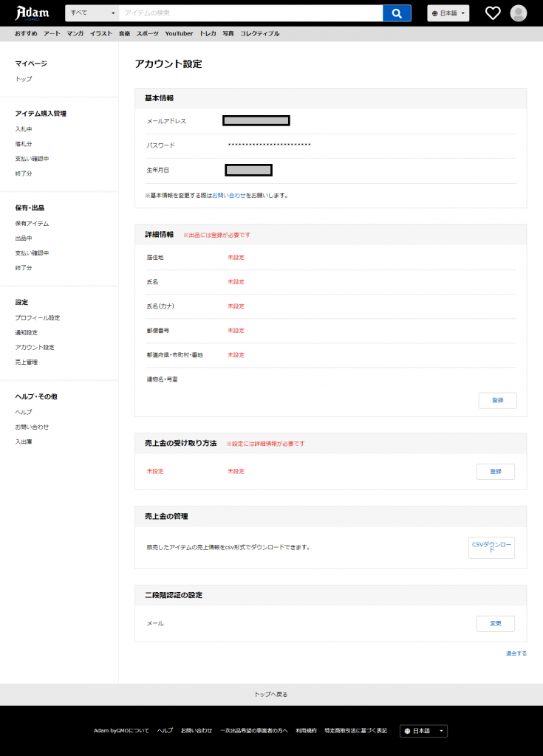543x756 pixels.
Task: Click the Adam logo in header
Action: tap(32, 13)
